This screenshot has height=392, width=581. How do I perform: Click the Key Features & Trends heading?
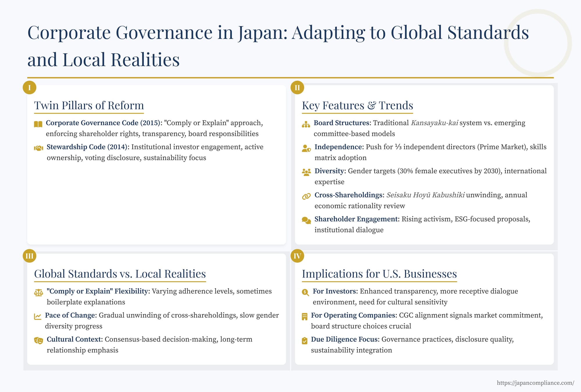point(357,105)
